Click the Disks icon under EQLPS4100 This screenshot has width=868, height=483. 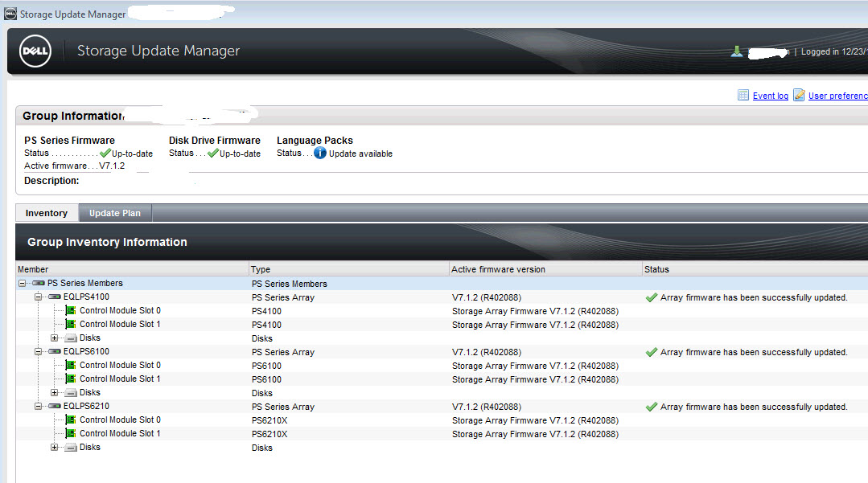pyautogui.click(x=71, y=338)
